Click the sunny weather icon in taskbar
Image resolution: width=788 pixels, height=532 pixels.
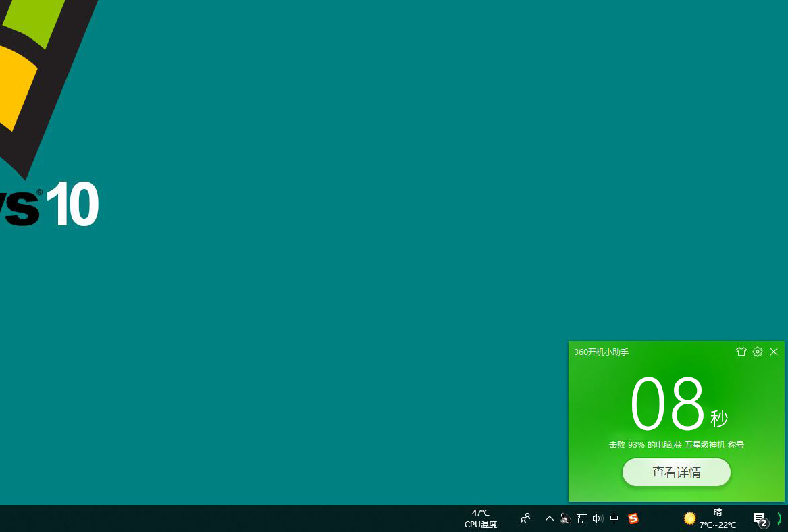689,518
